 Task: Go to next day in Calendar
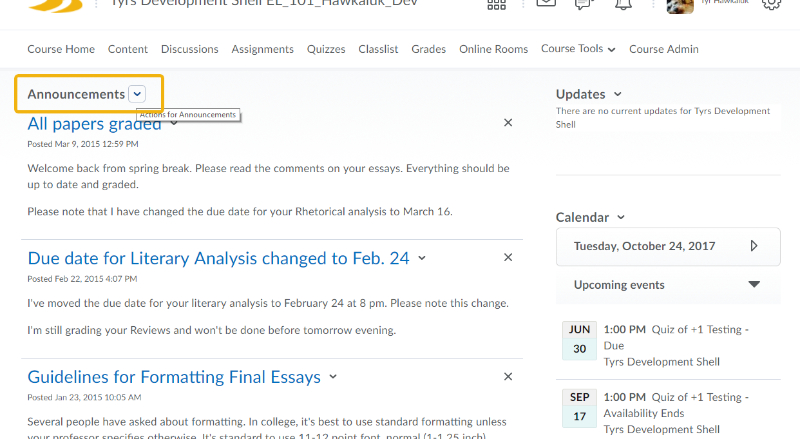(754, 246)
